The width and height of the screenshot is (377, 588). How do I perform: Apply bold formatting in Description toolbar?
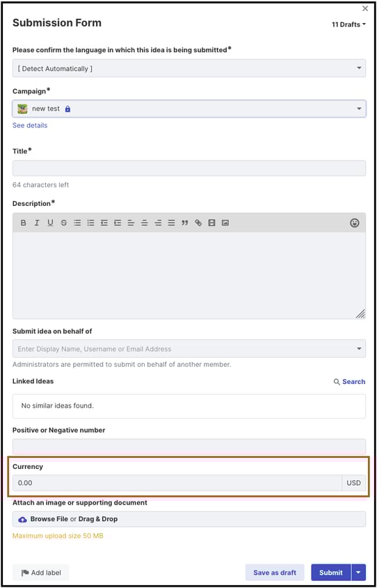click(x=23, y=223)
